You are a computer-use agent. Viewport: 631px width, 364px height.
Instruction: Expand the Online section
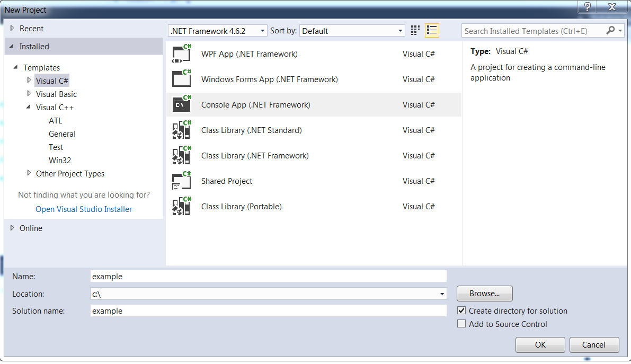coord(12,228)
